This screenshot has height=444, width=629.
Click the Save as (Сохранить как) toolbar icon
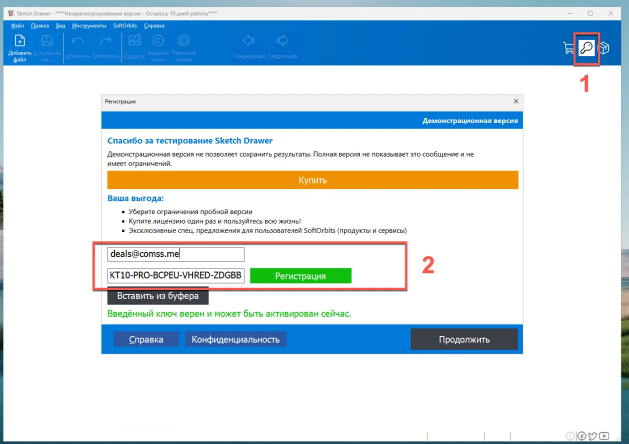(x=47, y=41)
